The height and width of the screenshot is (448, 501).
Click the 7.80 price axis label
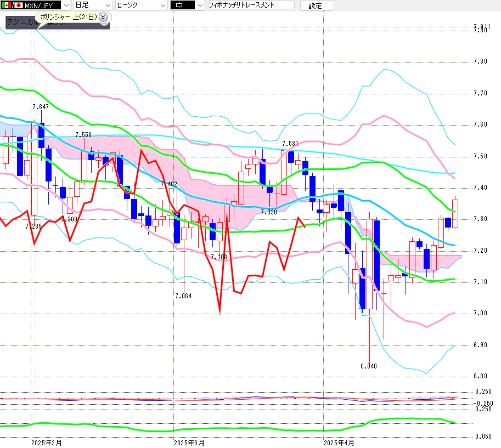pos(481,61)
